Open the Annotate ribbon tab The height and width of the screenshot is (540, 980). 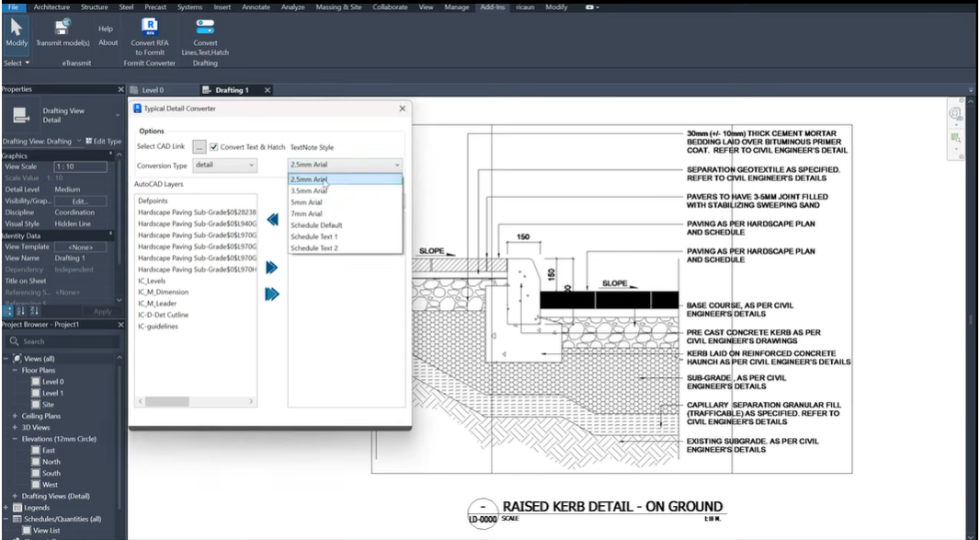pos(256,6)
